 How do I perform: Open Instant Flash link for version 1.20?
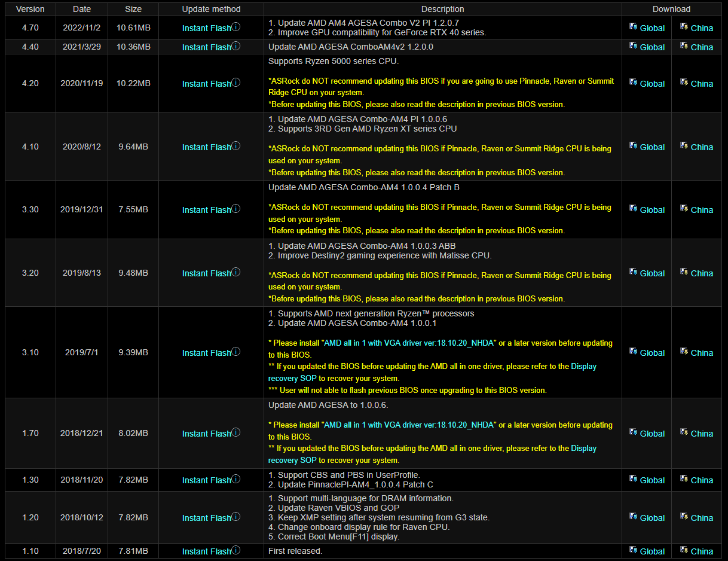[x=206, y=518]
